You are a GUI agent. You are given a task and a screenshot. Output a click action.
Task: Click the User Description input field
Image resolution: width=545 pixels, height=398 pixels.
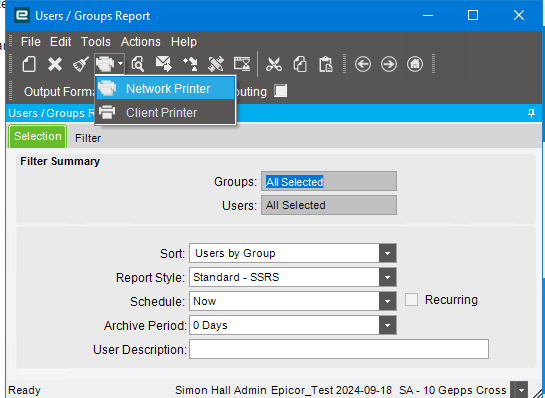coord(339,349)
